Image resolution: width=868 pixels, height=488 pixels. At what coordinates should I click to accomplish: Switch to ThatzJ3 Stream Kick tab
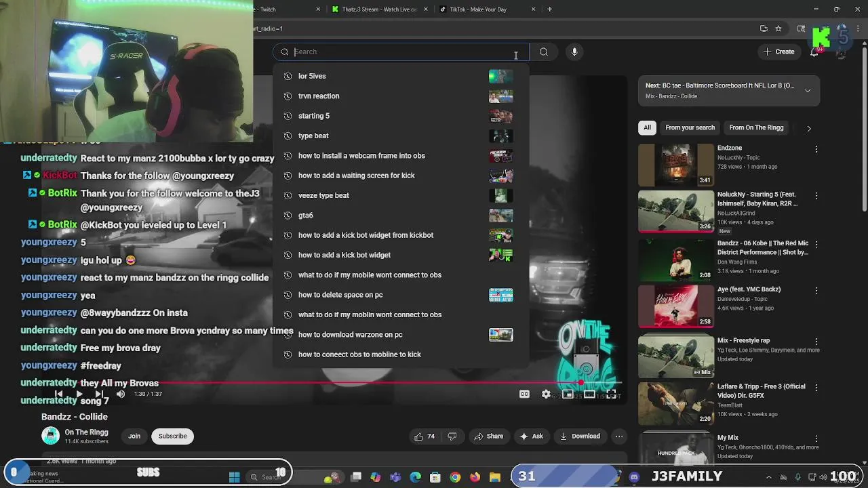coord(380,9)
